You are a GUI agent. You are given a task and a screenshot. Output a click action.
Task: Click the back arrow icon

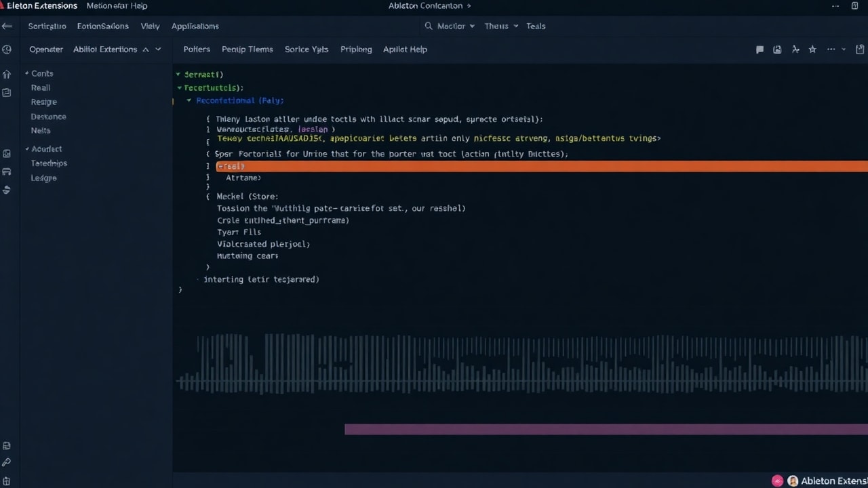7,26
